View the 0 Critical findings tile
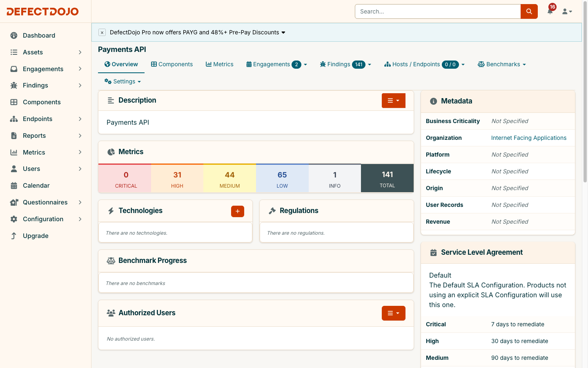Viewport: 588px width, 368px height. (125, 178)
